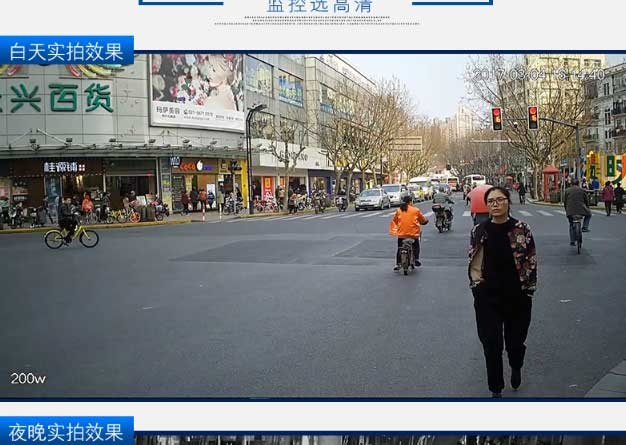Open the night photo strip at the bottom

click(x=380, y=439)
